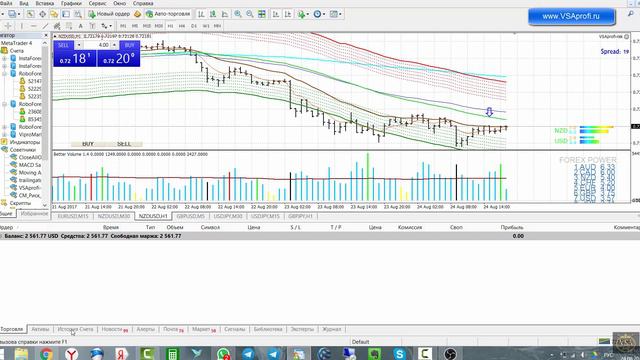Screen dimensions: 640x360
Task: Select the bar chart type icon
Action: point(201,14)
